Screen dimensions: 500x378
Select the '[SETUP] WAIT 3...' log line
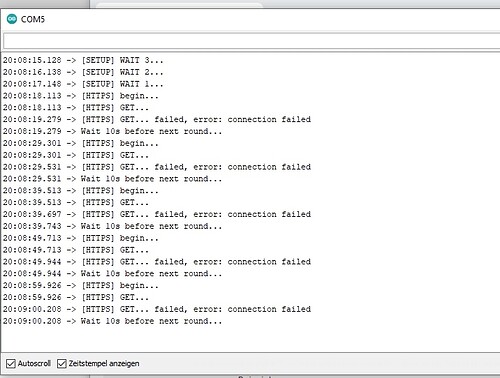83,60
